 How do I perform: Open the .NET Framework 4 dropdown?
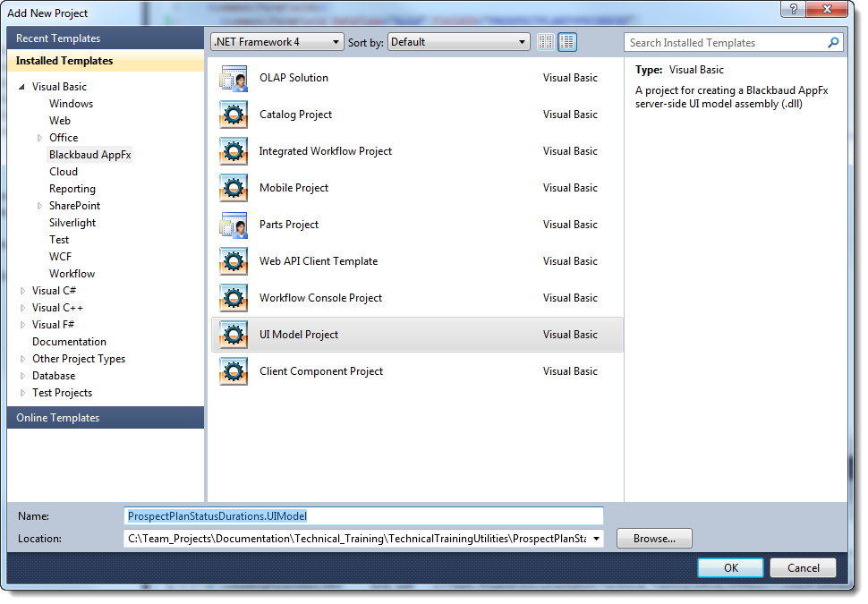pyautogui.click(x=277, y=42)
